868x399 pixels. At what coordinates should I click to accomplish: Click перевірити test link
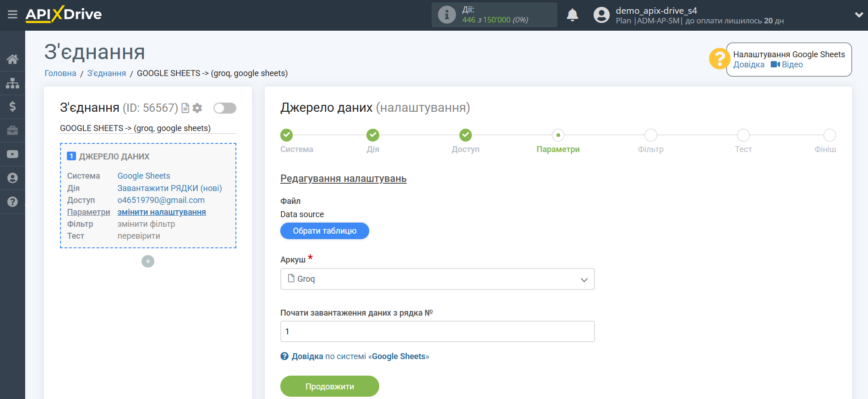coord(139,236)
